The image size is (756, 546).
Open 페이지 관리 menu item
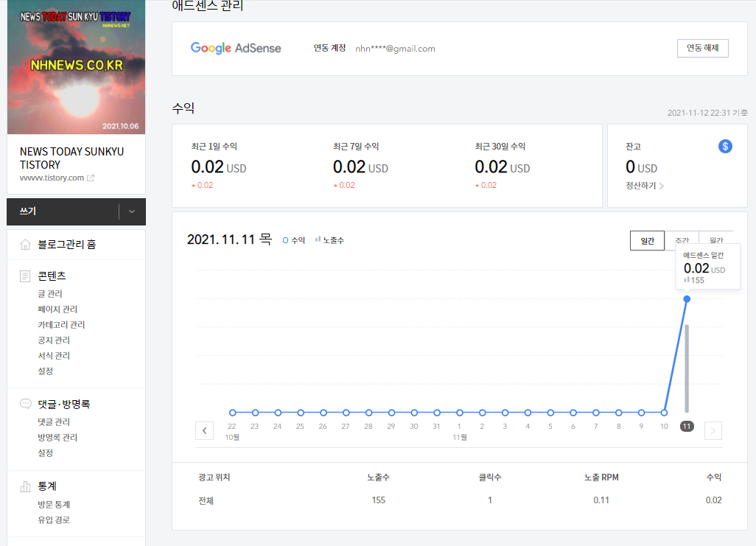click(x=57, y=309)
